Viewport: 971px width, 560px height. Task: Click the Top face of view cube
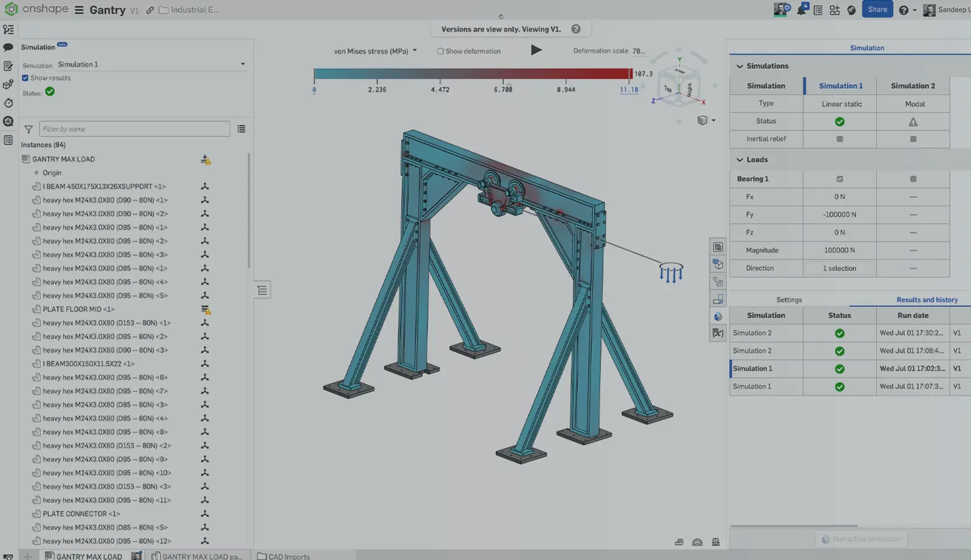point(668,89)
